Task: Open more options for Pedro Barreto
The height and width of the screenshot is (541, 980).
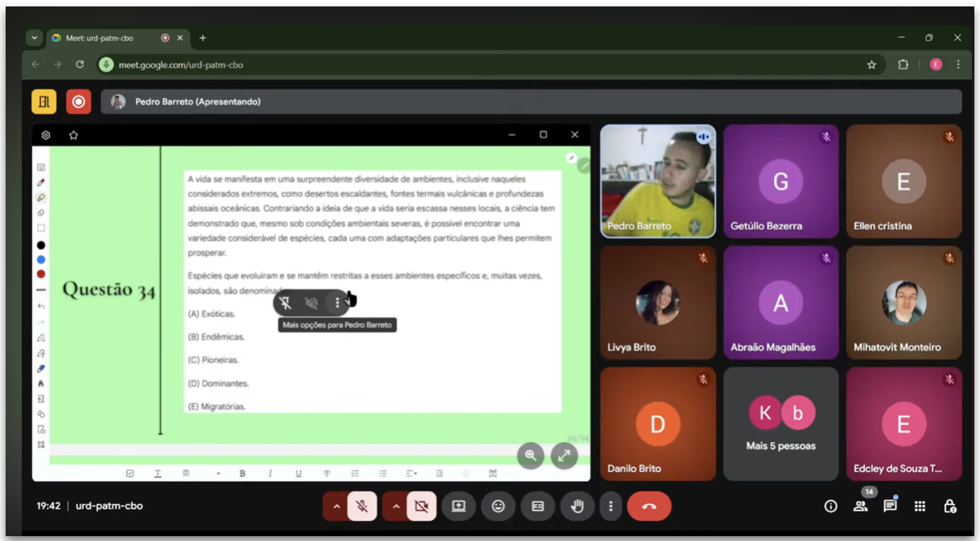Action: coord(337,303)
